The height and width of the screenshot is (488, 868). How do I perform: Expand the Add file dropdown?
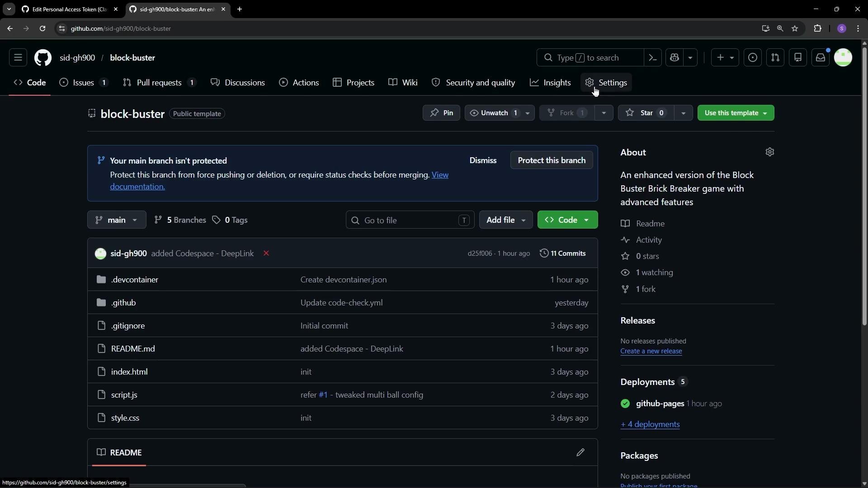click(x=506, y=220)
